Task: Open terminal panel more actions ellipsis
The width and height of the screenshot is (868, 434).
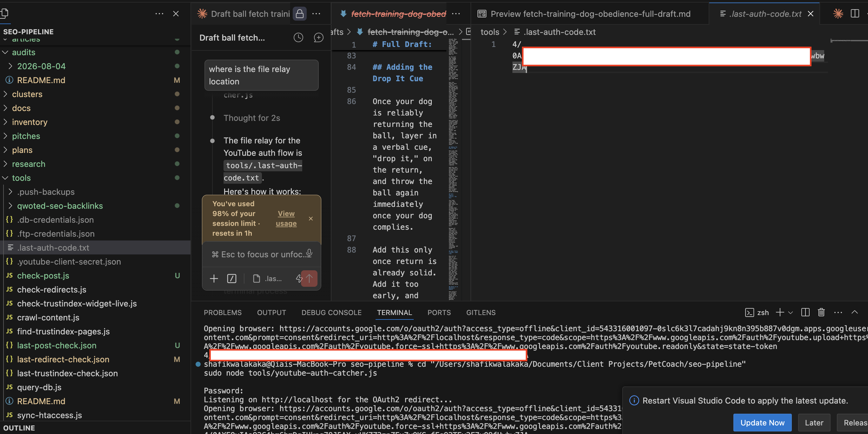Action: 838,312
